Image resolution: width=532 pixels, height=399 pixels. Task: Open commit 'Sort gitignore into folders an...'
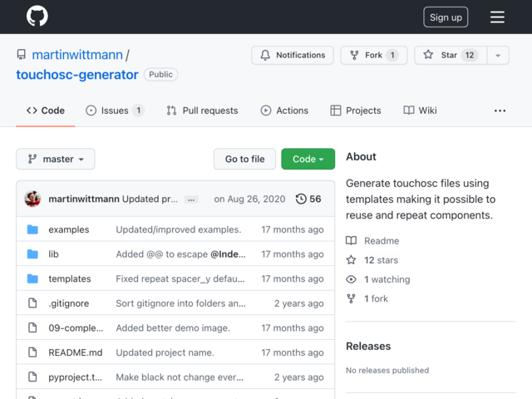[181, 303]
